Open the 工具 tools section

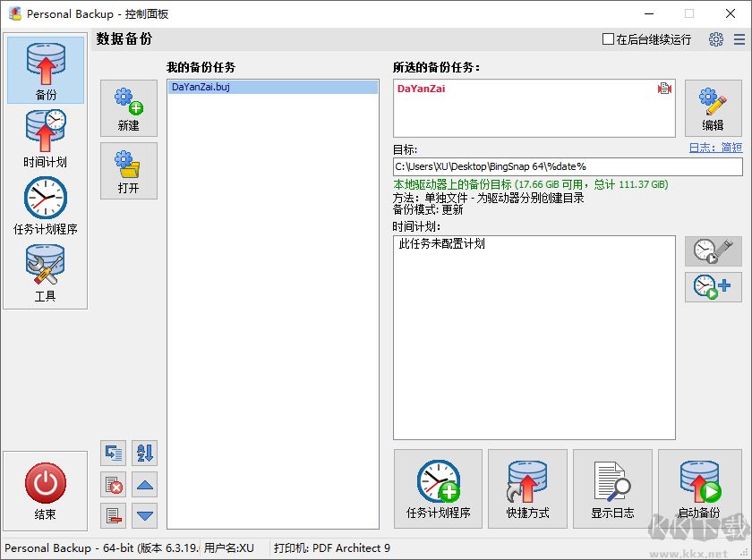tap(46, 273)
